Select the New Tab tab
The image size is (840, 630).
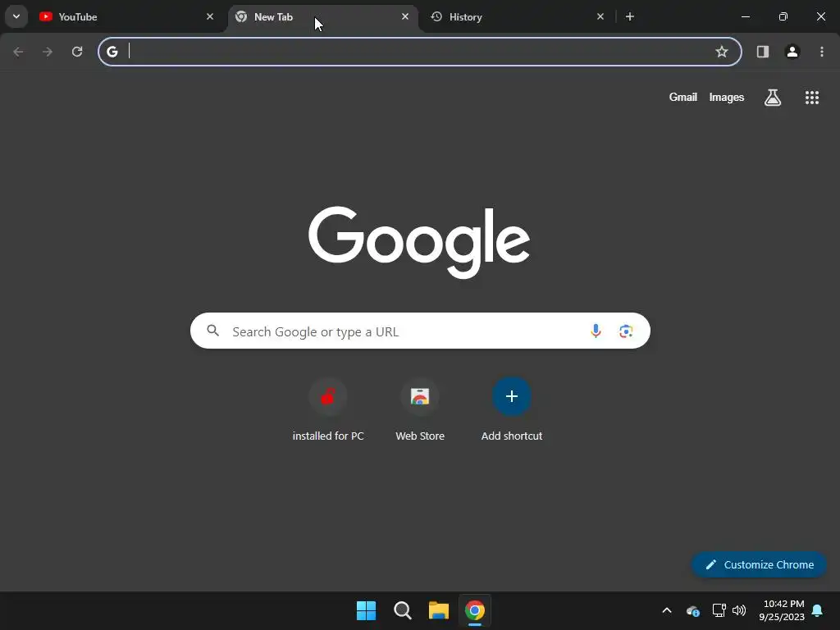(323, 16)
